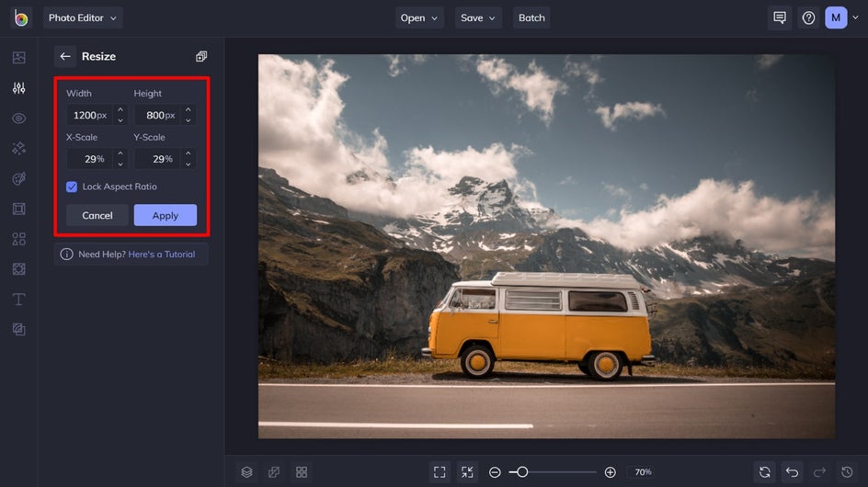Click the 70% zoom value field
This screenshot has height=487, width=868.
pyautogui.click(x=643, y=472)
